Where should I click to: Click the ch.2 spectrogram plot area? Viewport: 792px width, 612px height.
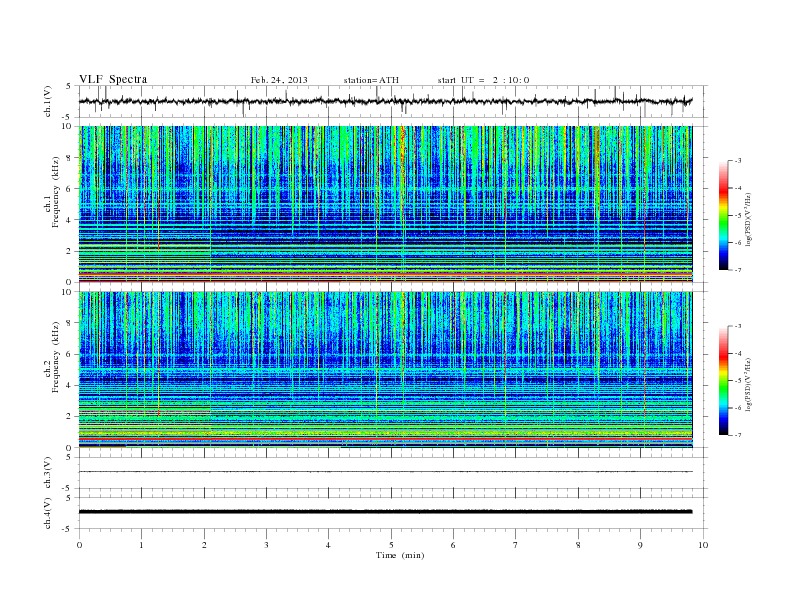click(385, 370)
